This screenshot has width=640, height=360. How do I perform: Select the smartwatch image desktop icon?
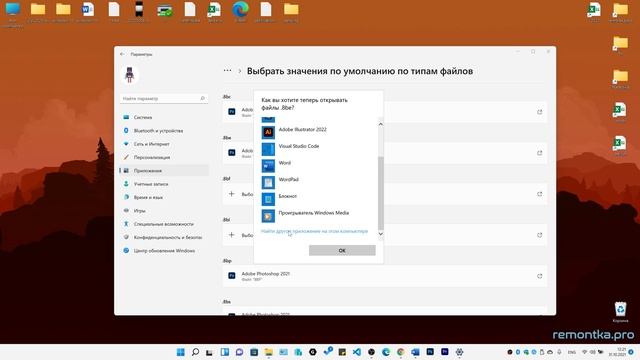[x=139, y=12]
